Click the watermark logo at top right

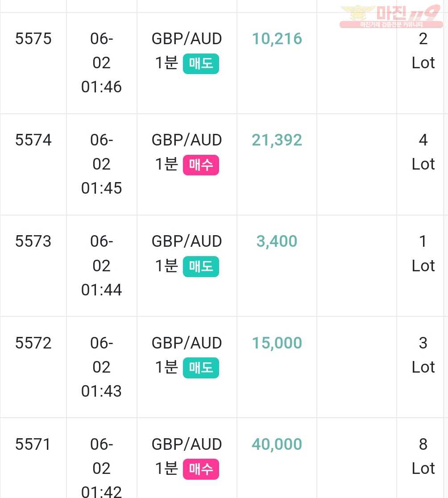(x=391, y=17)
